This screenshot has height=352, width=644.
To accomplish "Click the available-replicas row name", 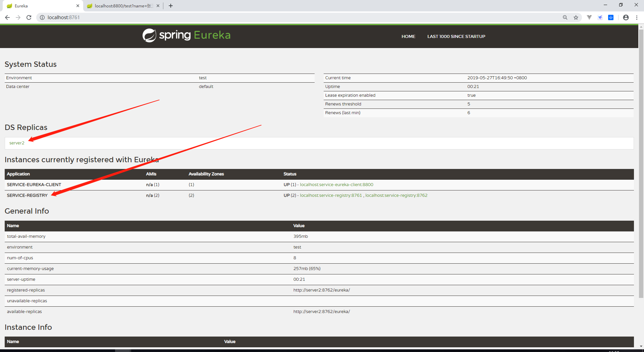I will tap(24, 312).
